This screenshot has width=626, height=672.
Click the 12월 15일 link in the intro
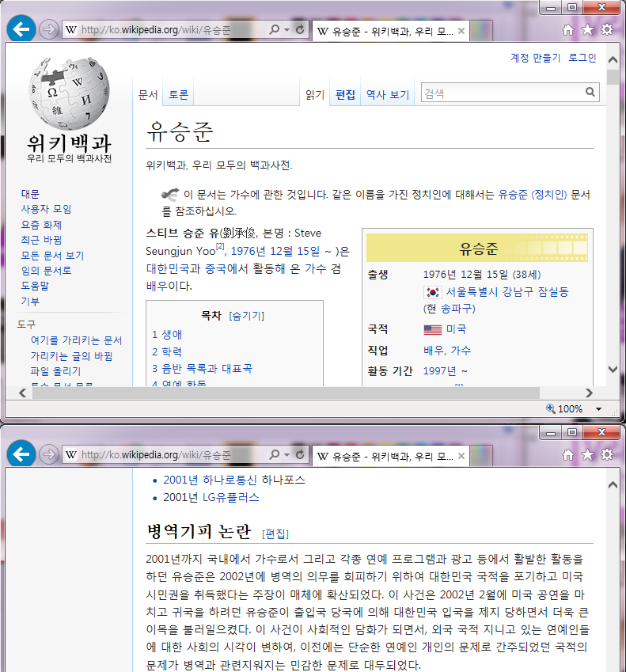pyautogui.click(x=294, y=251)
